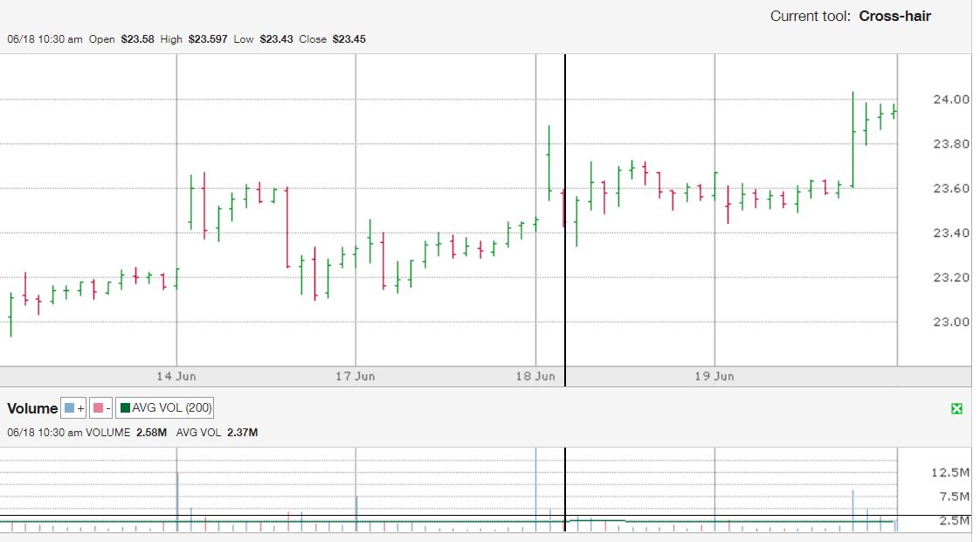This screenshot has height=542, width=980.
Task: Click the tall 18 Jun opening volume bar
Action: click(535, 490)
